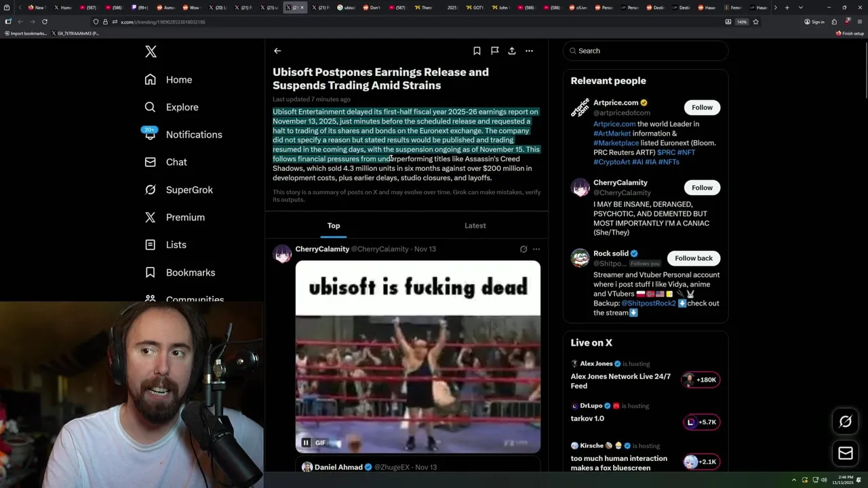Expand the browser tab list dropdown

801,7
